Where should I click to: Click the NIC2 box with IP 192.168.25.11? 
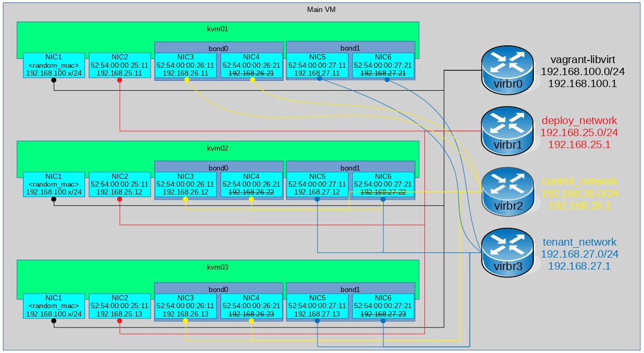[120, 65]
